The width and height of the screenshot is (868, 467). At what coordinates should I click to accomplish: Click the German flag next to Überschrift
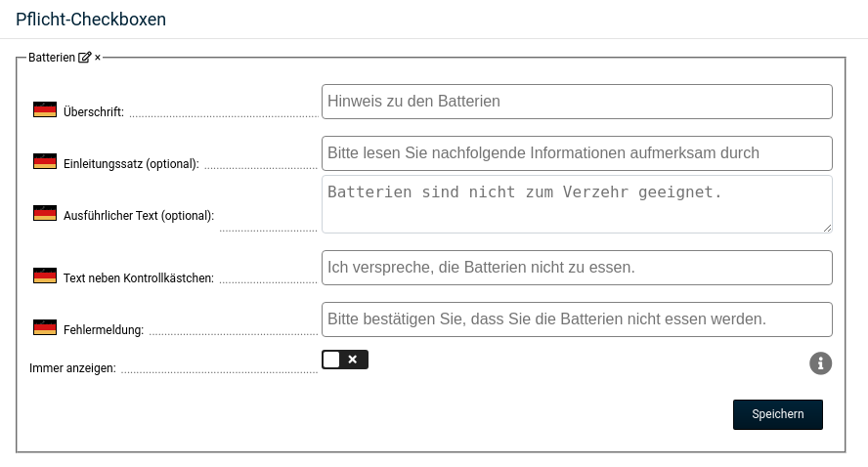click(45, 109)
